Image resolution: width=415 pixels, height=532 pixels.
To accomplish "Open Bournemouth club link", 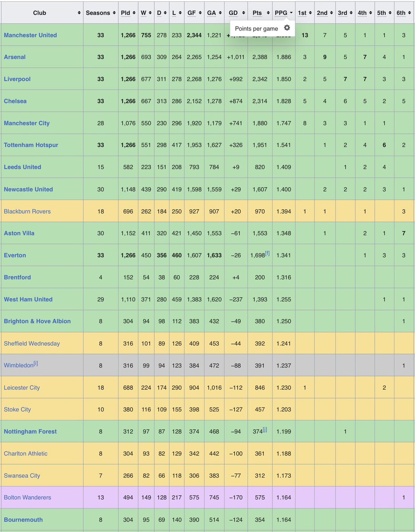I will [23, 520].
